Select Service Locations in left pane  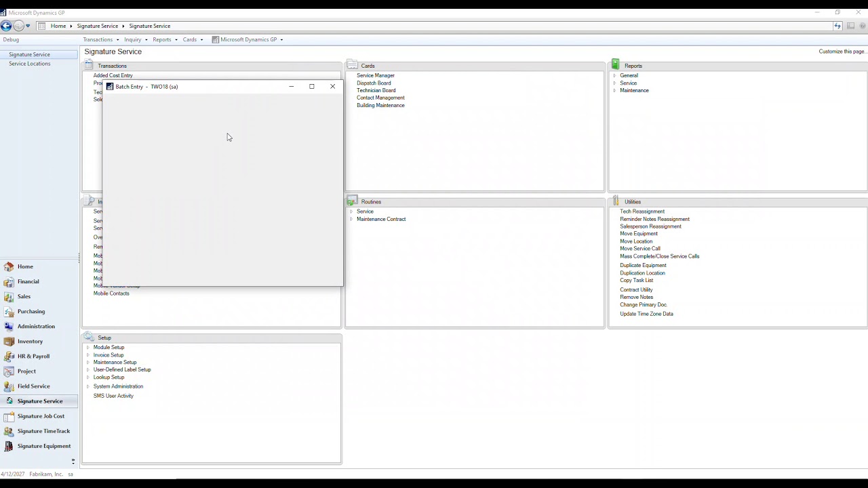(x=30, y=64)
